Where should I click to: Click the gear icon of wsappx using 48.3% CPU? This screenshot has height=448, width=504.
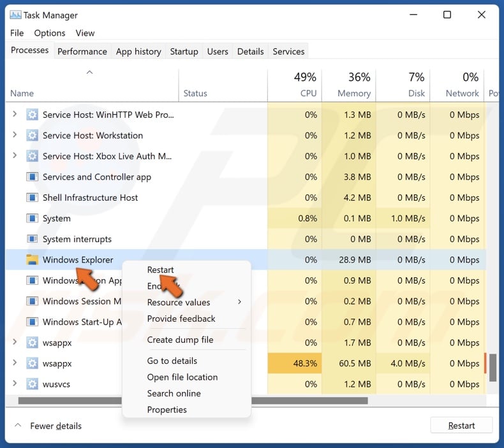click(32, 363)
